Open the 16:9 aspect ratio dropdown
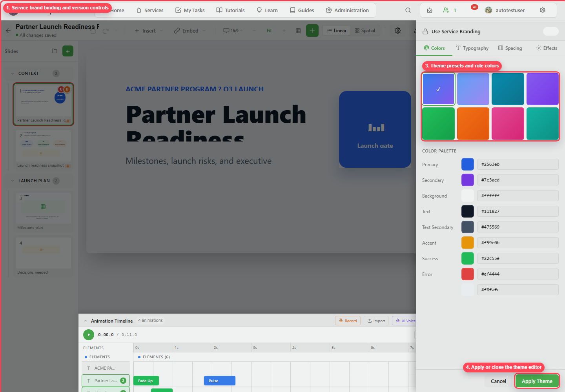 click(233, 31)
